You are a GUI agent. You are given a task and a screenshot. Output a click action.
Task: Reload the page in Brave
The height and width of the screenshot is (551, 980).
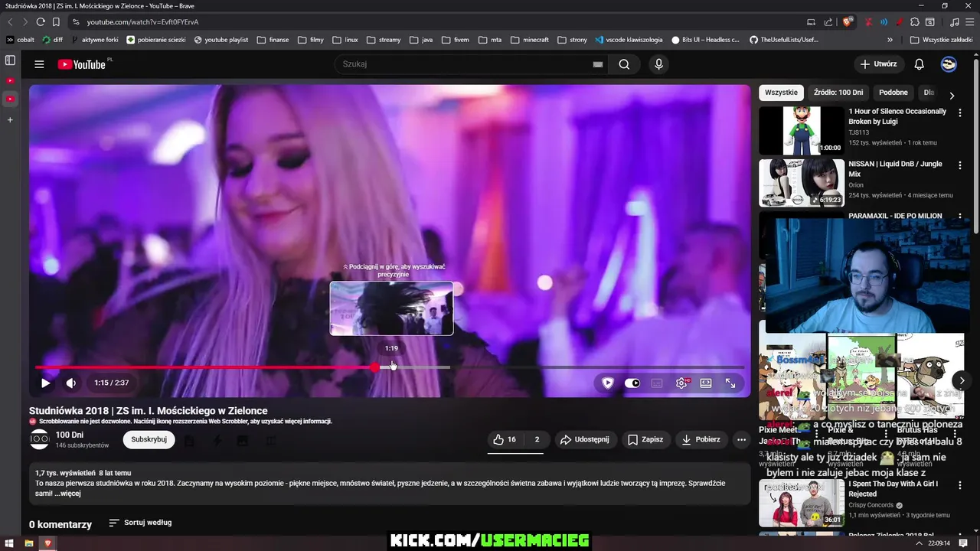coord(40,22)
